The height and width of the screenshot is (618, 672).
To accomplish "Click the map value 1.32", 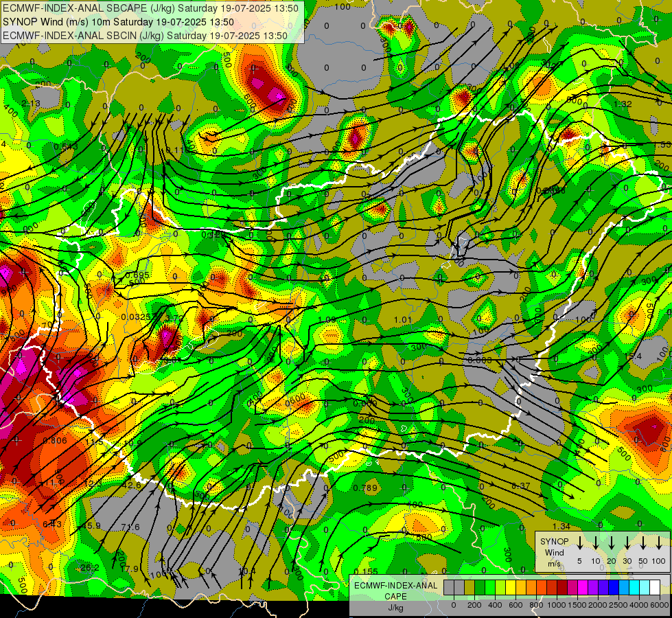I will [x=623, y=104].
